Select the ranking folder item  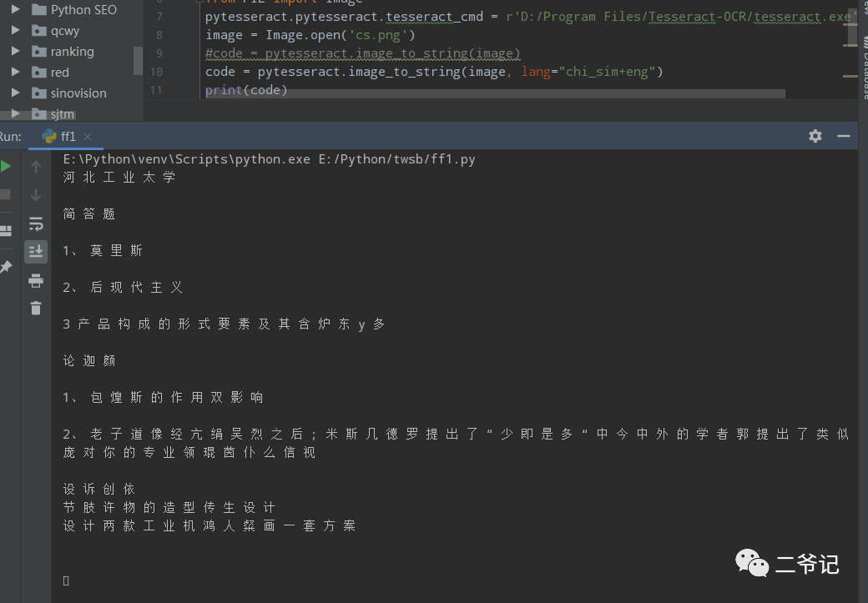click(63, 52)
